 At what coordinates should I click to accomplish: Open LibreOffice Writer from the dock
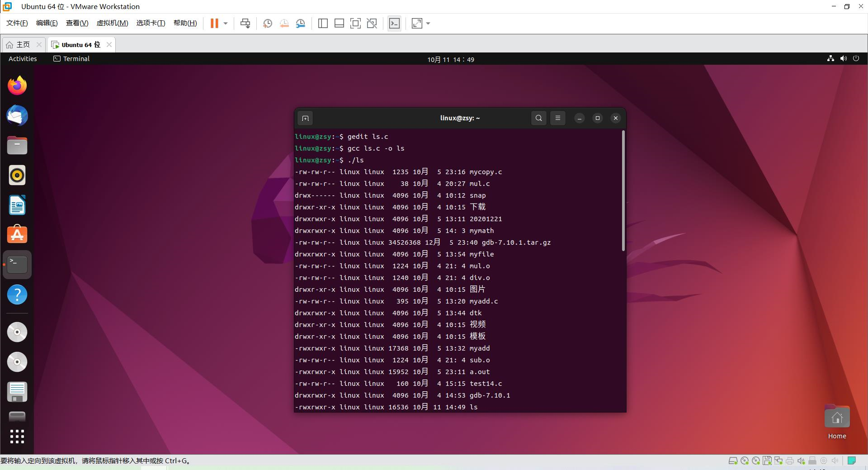click(17, 205)
